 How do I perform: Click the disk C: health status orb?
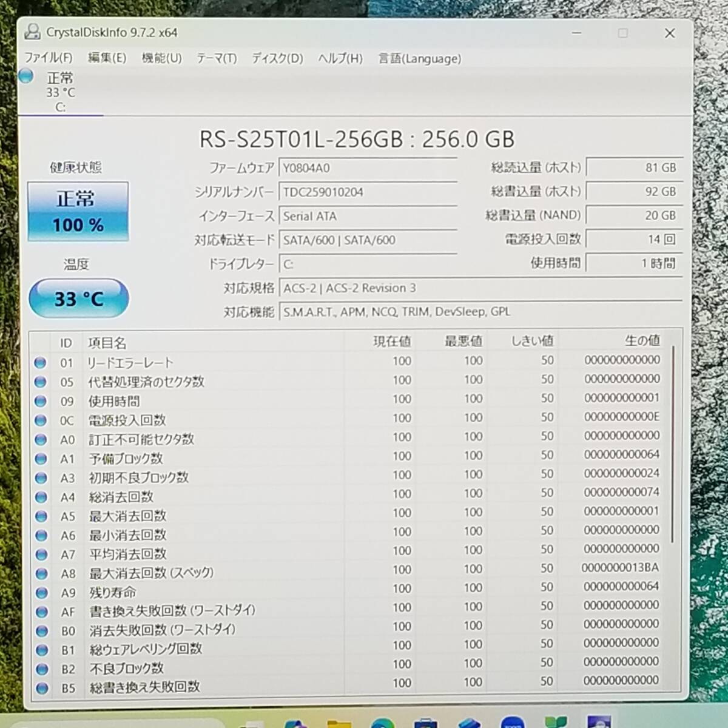(26, 76)
